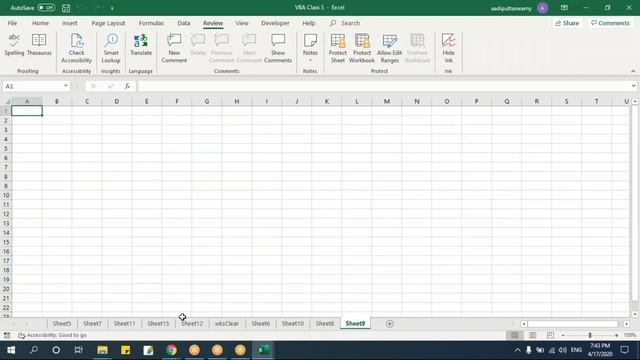Open the Notes dropdown
The width and height of the screenshot is (640, 360).
[x=310, y=49]
